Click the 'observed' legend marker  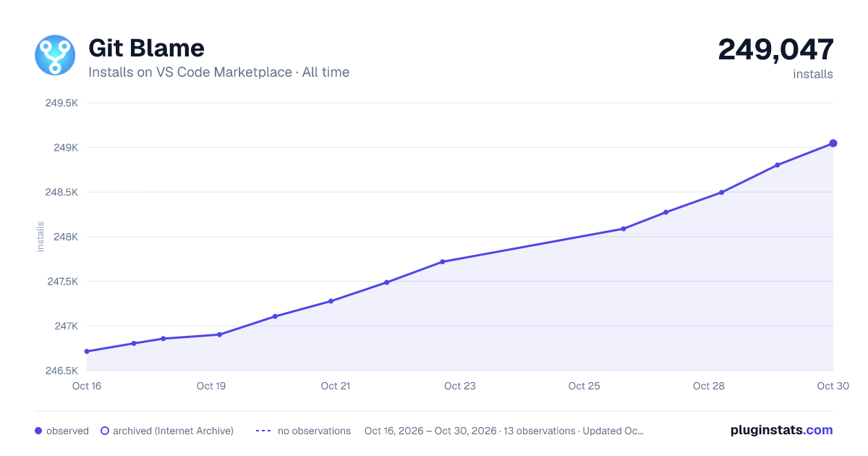[38, 431]
